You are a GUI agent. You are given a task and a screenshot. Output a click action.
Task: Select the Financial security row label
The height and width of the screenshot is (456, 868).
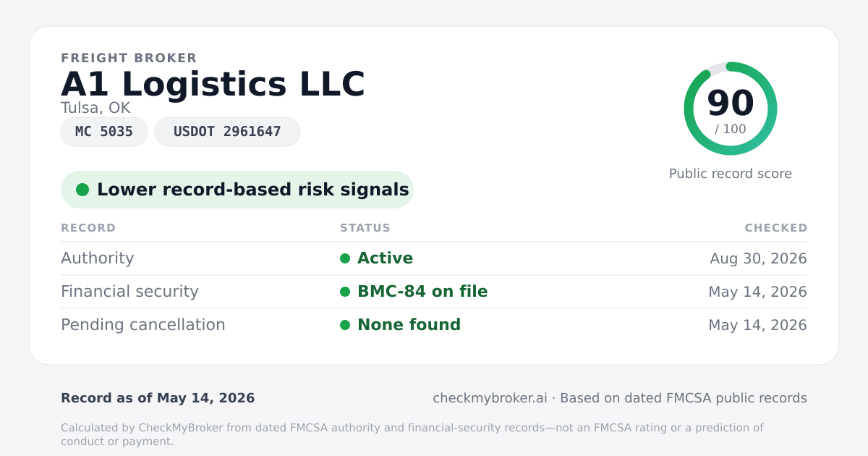click(129, 292)
